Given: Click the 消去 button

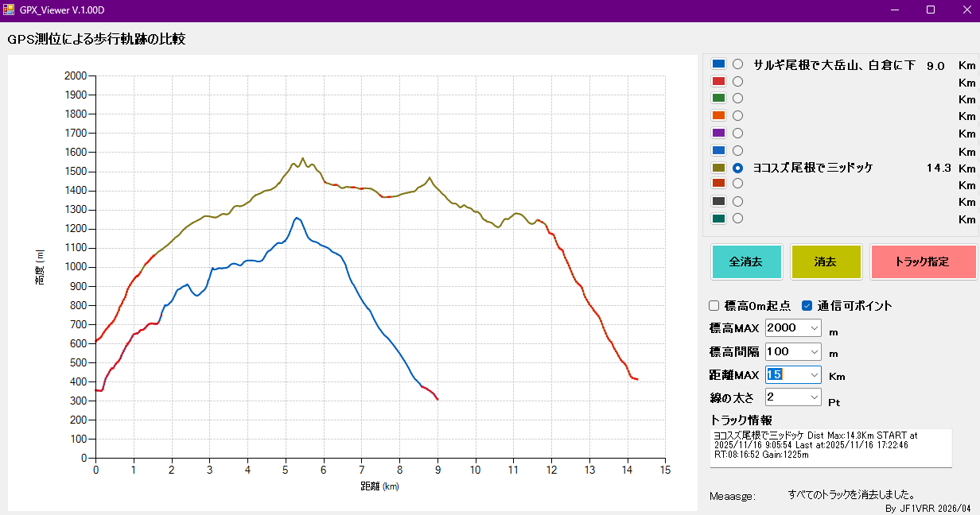Looking at the screenshot, I should point(826,261).
